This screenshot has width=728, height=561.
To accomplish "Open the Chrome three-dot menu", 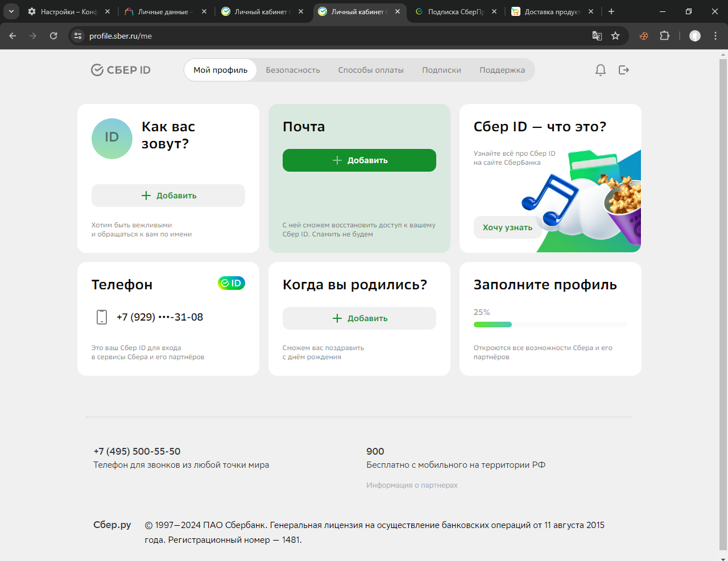I will click(715, 36).
